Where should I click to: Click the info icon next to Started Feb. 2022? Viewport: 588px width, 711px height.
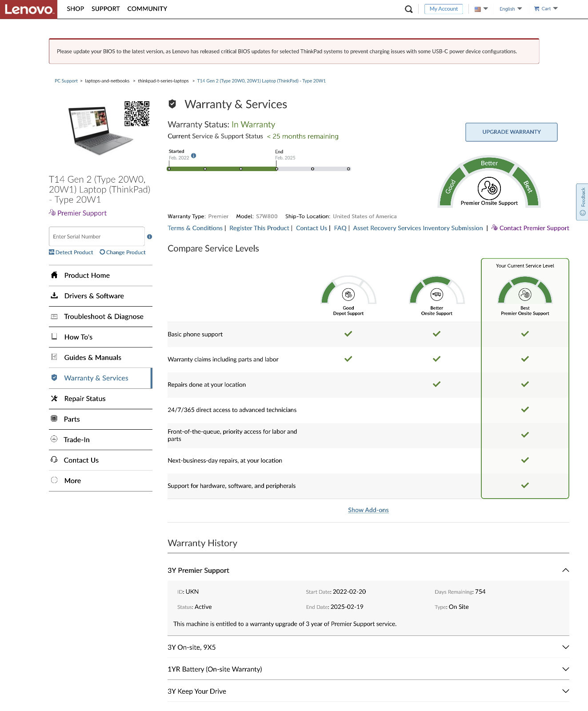coord(193,156)
